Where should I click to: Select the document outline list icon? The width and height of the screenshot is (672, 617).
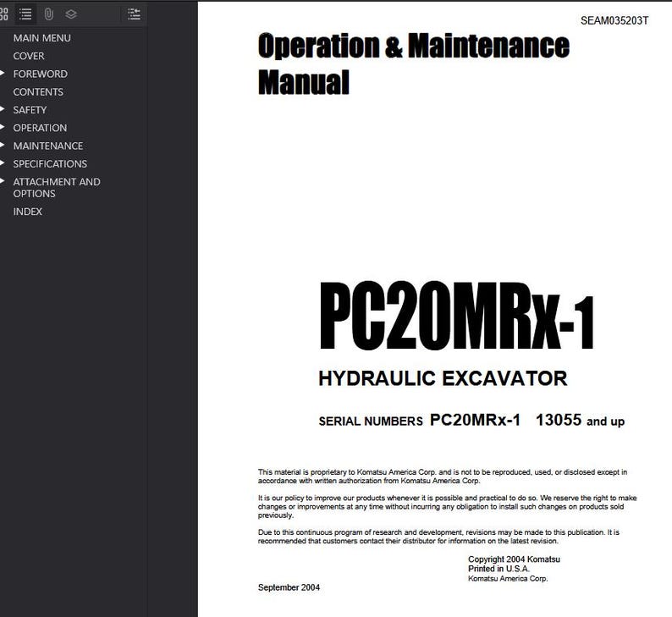click(x=25, y=14)
